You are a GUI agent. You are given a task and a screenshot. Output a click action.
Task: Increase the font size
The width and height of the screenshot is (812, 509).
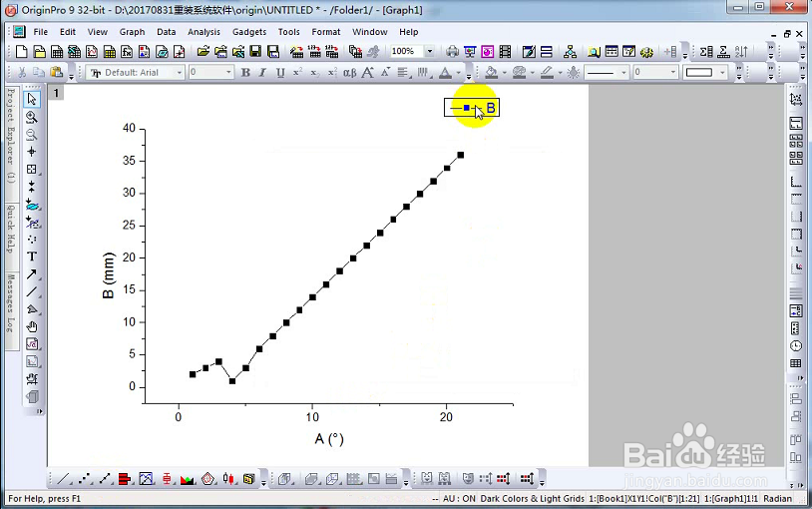368,73
